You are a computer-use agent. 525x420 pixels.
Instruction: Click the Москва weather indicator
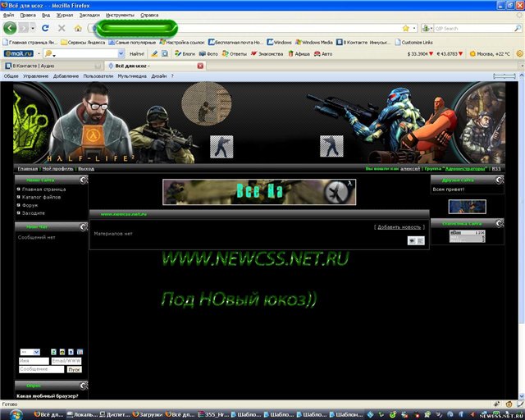tap(490, 53)
